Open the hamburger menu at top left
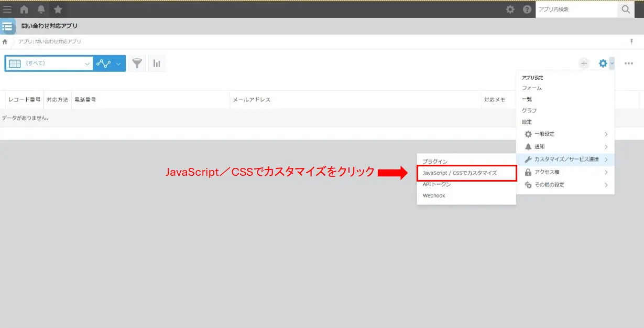 (7, 9)
